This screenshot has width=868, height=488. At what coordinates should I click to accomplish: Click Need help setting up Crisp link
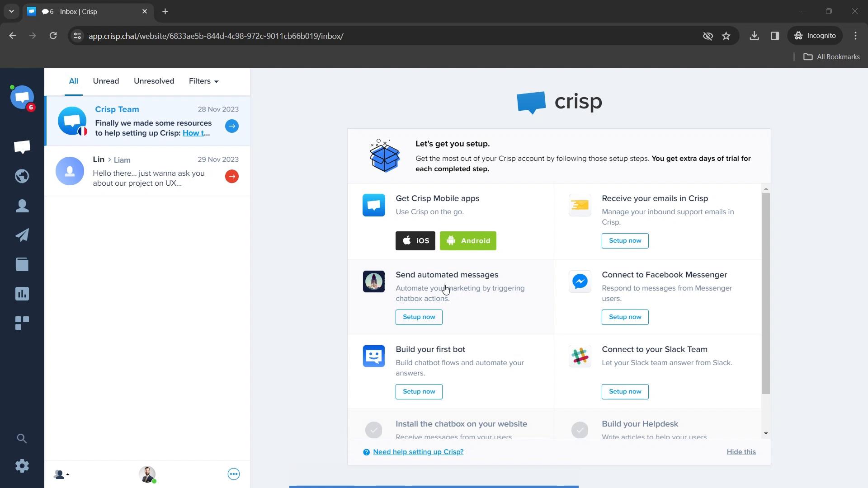[x=418, y=452]
